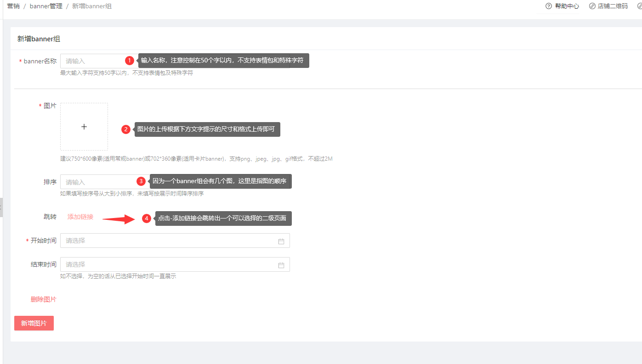Click the red arrow pointing right
Screen dimensions: 642x364
point(119,219)
